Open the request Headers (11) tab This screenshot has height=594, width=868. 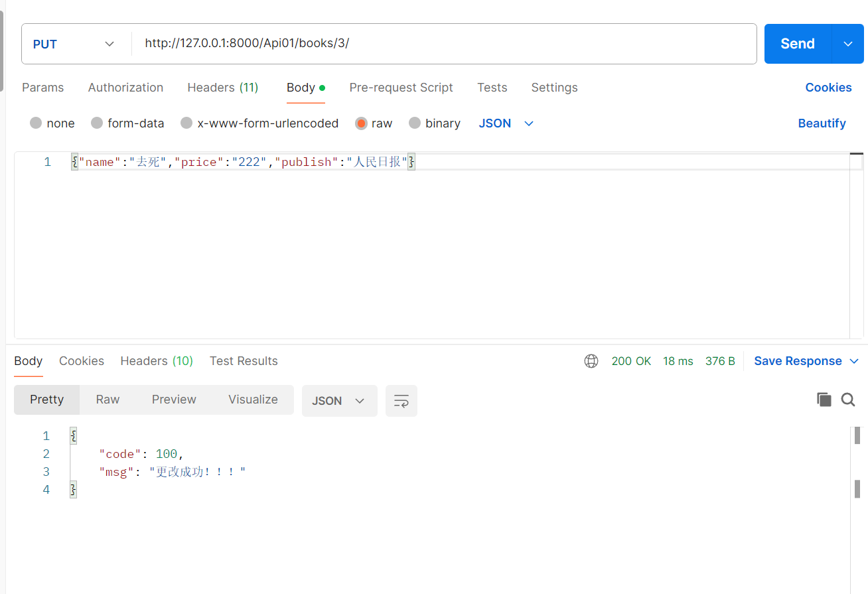coord(223,88)
